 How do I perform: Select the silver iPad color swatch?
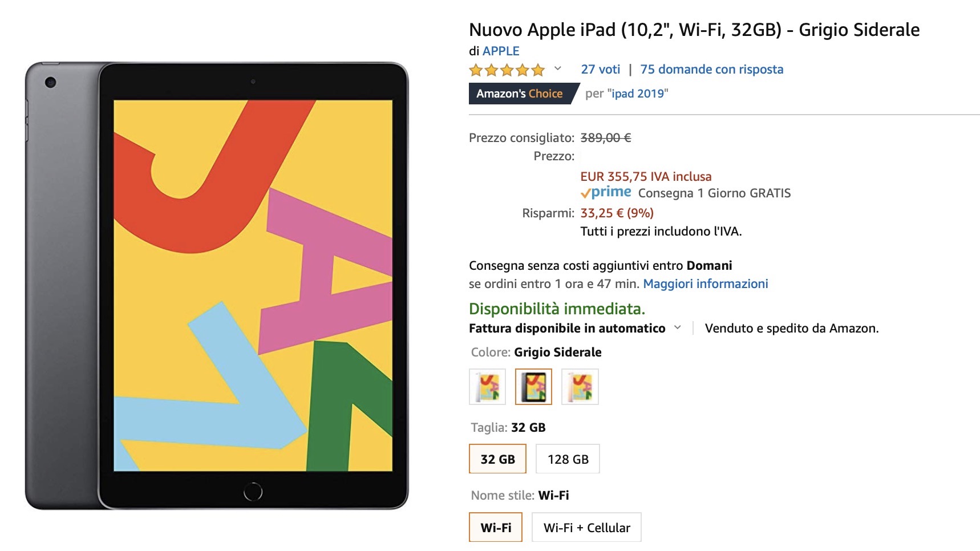click(487, 387)
